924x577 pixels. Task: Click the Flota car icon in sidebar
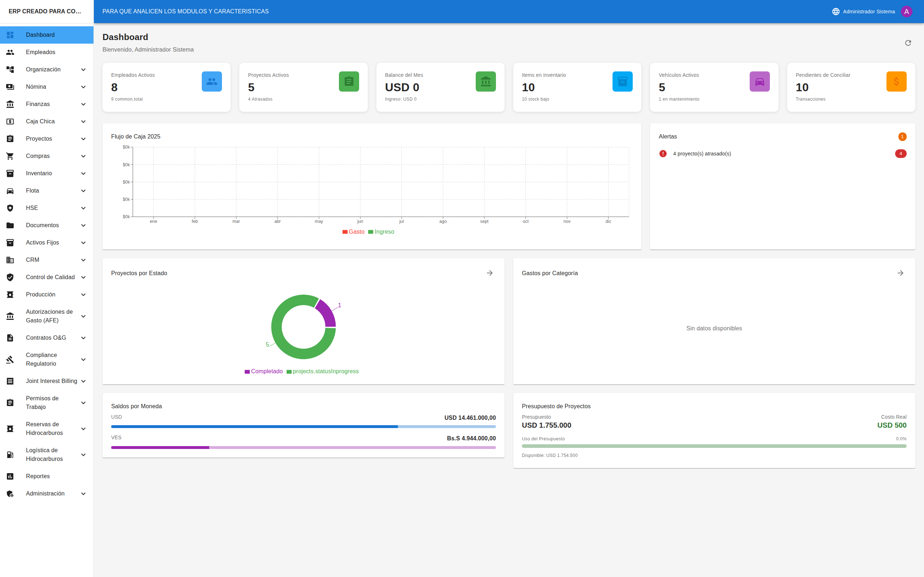[x=10, y=190]
